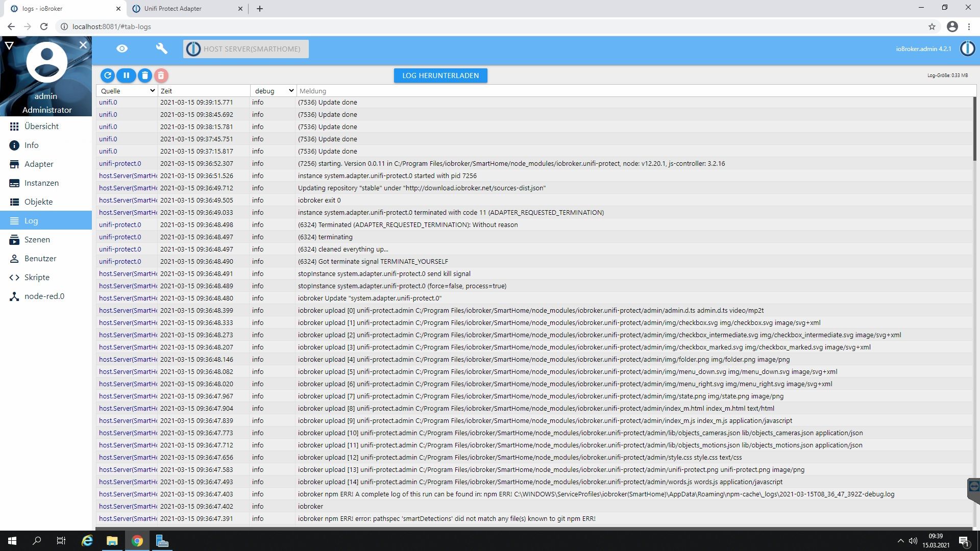
Task: Reload the page in browser
Action: point(44,27)
